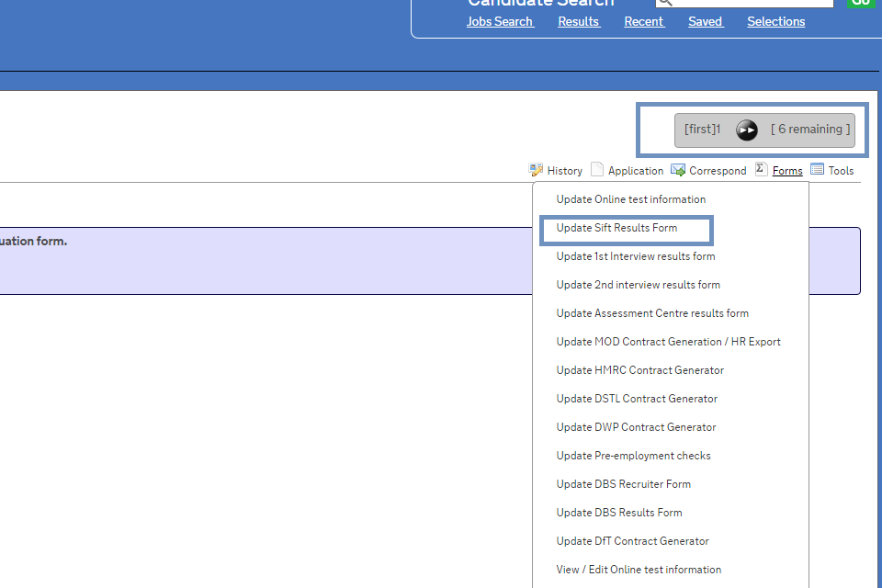882x588 pixels.
Task: Select Update 1st Interview results form
Action: click(636, 256)
